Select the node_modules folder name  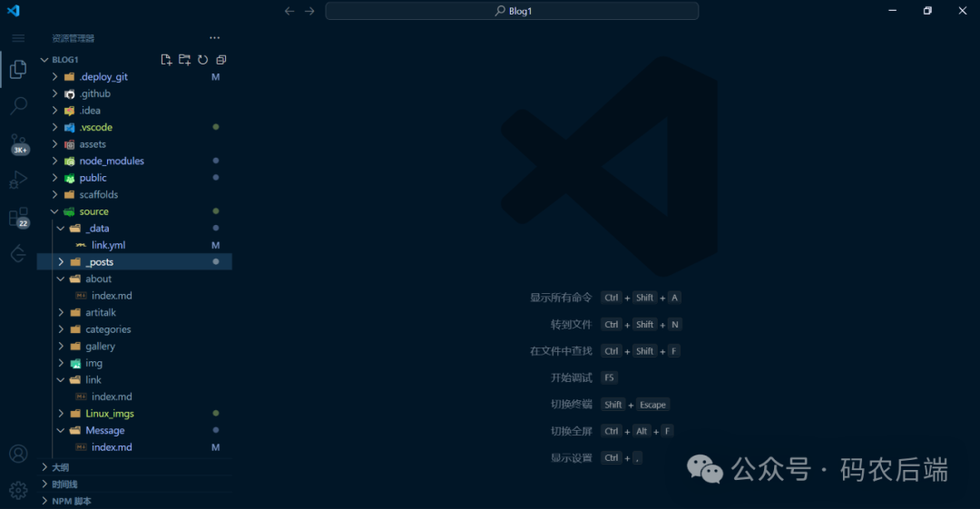pos(112,161)
